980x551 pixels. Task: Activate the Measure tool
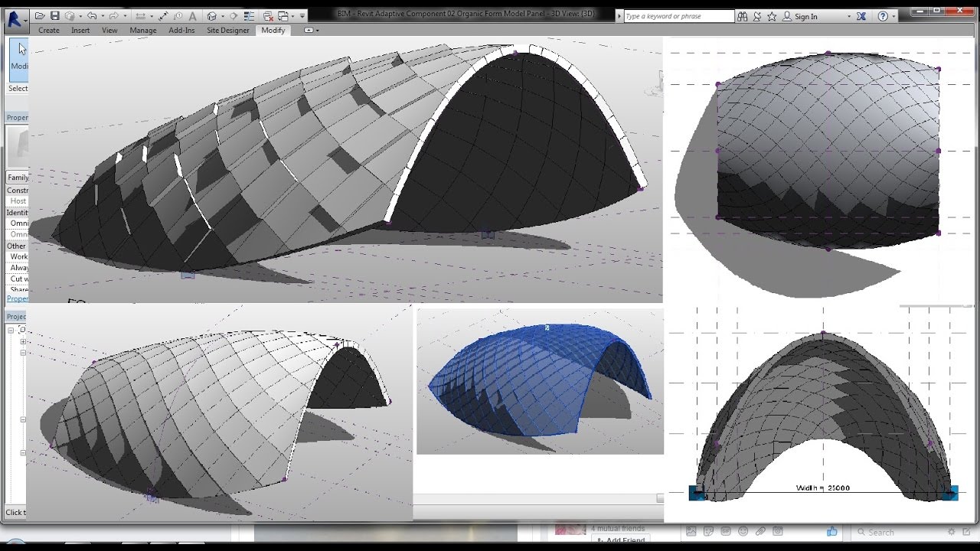pos(164,15)
